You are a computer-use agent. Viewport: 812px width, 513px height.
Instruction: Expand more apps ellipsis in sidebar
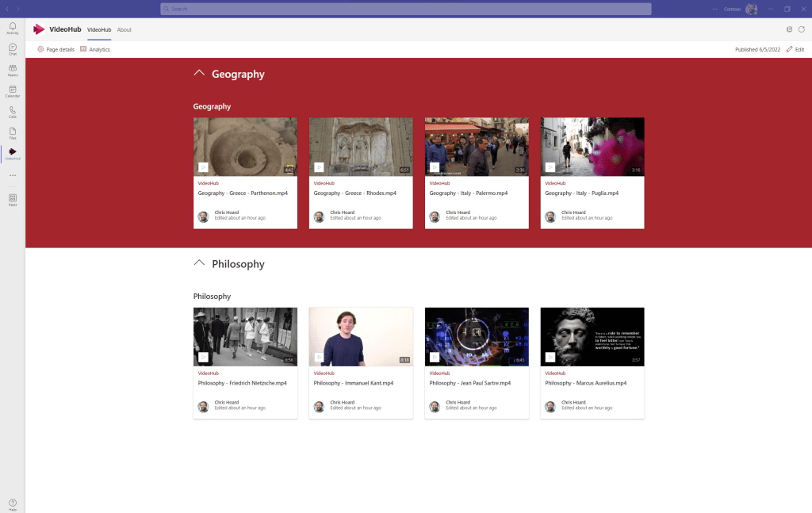point(13,175)
